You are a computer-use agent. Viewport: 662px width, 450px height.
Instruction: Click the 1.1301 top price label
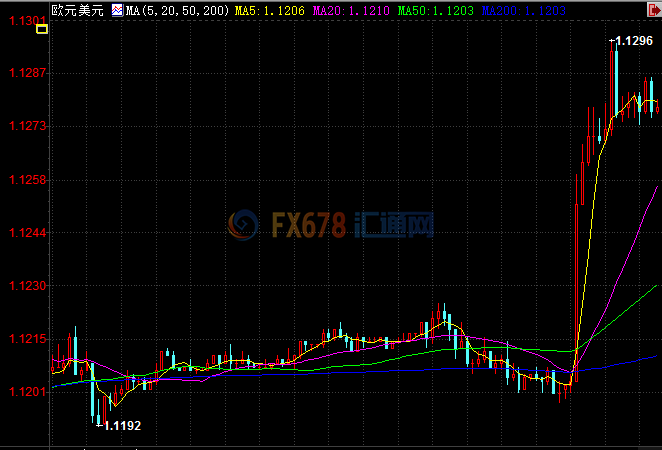(x=27, y=20)
